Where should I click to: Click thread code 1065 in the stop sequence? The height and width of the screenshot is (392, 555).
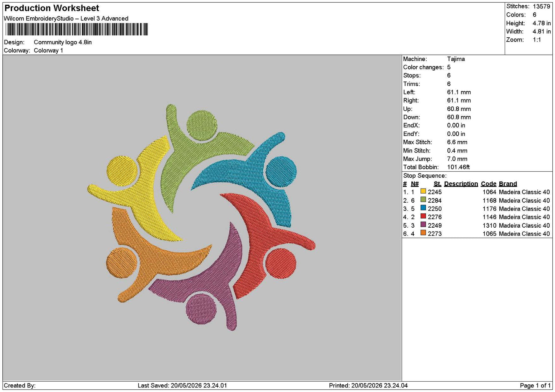tap(489, 233)
